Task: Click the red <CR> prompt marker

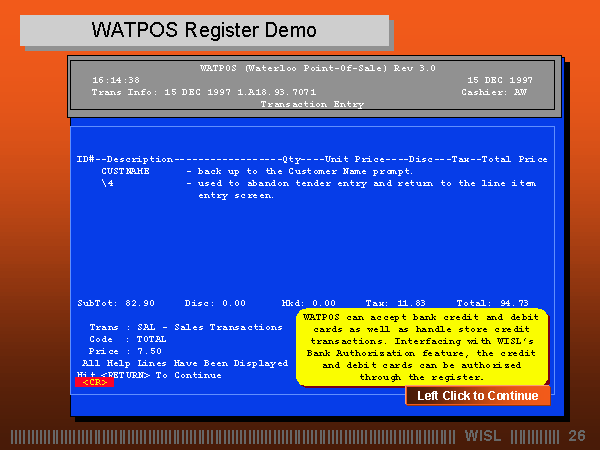Action: (94, 382)
